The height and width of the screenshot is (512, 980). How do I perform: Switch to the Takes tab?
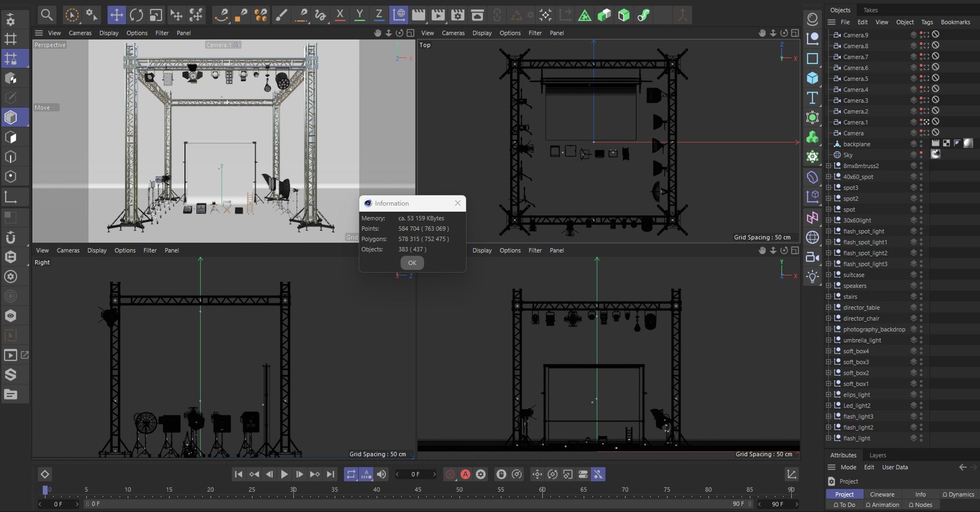(x=870, y=10)
